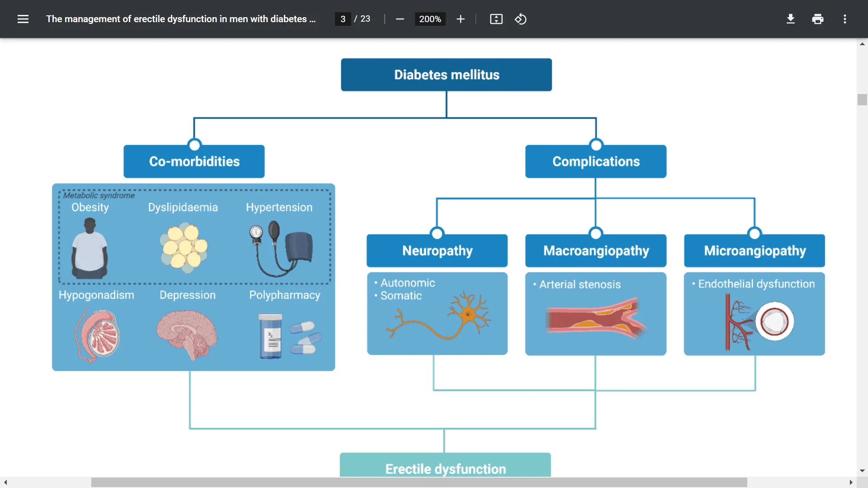Image resolution: width=868 pixels, height=488 pixels.
Task: Click the document title text in toolbar
Action: click(181, 19)
